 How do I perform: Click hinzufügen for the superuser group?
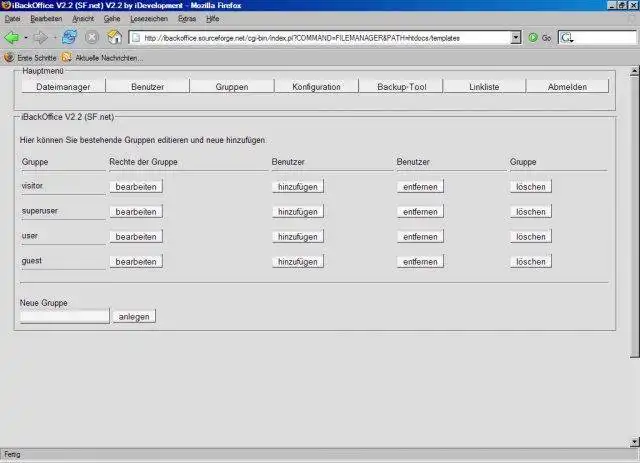pos(298,211)
